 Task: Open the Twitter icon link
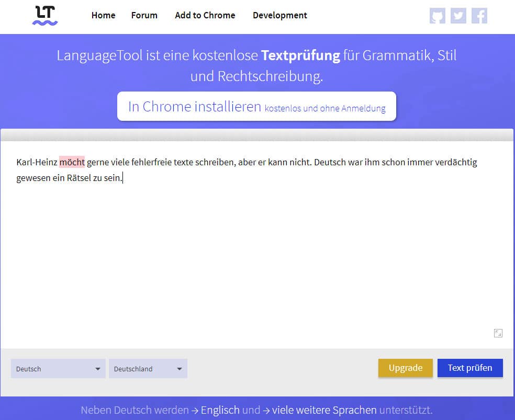click(x=458, y=16)
